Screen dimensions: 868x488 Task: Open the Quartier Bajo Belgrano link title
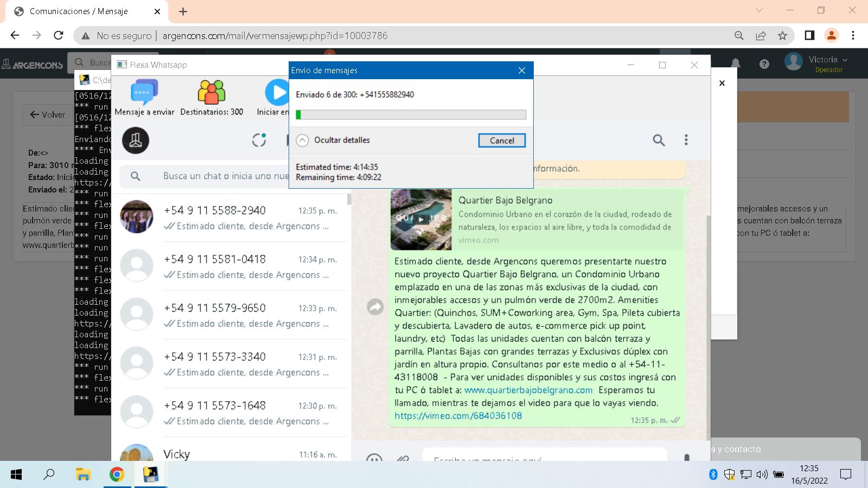click(506, 200)
